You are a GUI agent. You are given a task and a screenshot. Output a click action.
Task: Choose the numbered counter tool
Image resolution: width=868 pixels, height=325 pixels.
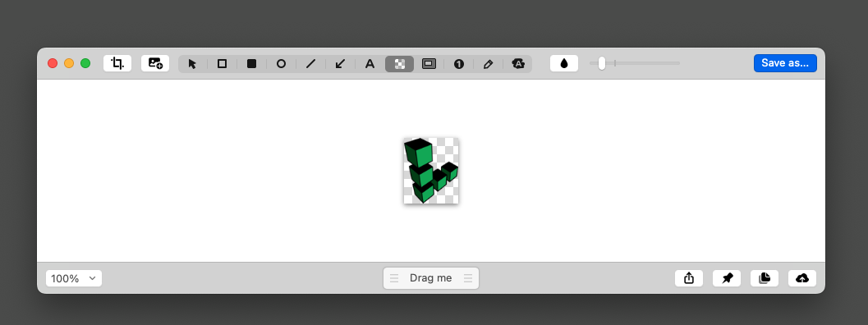pyautogui.click(x=458, y=64)
